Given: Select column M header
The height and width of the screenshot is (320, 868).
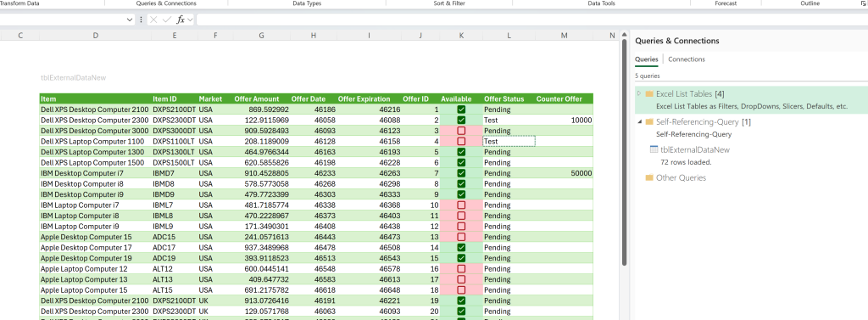Looking at the screenshot, I should coord(564,36).
